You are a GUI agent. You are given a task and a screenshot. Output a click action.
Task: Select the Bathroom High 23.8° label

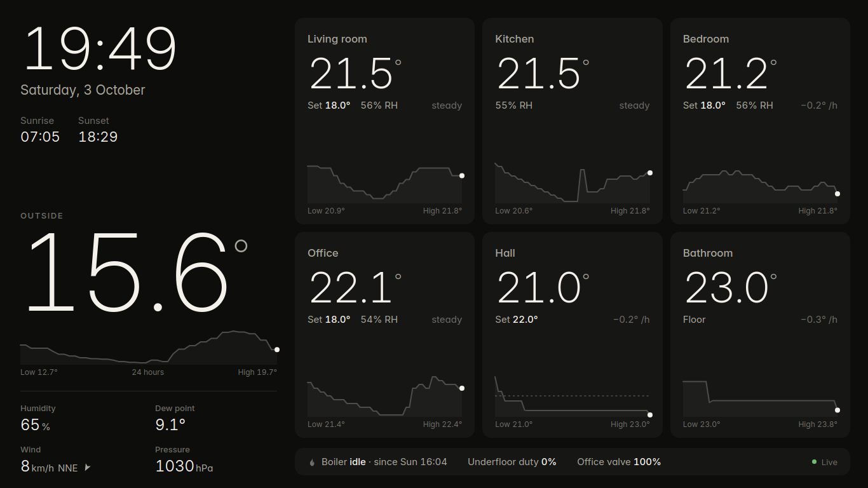(x=818, y=424)
